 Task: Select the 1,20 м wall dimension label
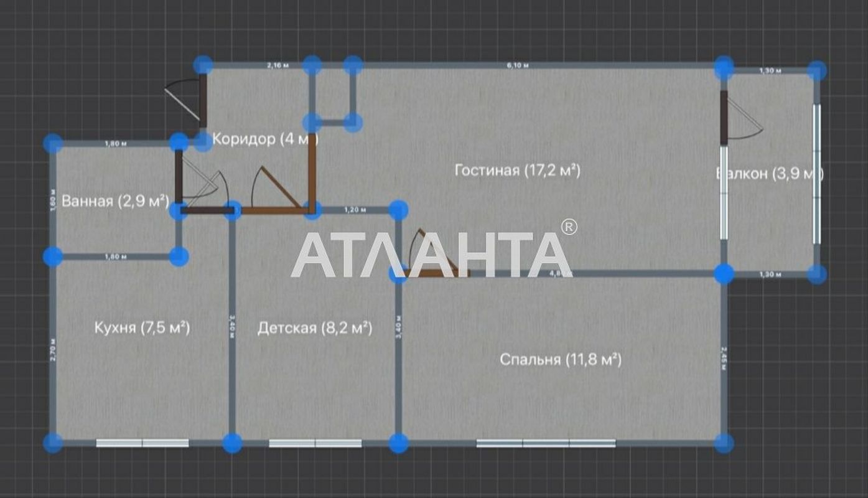tap(354, 210)
